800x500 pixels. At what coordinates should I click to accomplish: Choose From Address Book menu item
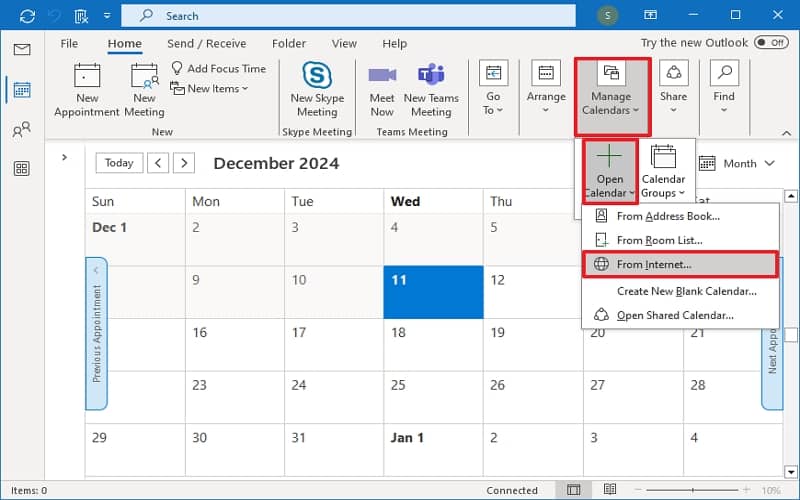pyautogui.click(x=680, y=216)
